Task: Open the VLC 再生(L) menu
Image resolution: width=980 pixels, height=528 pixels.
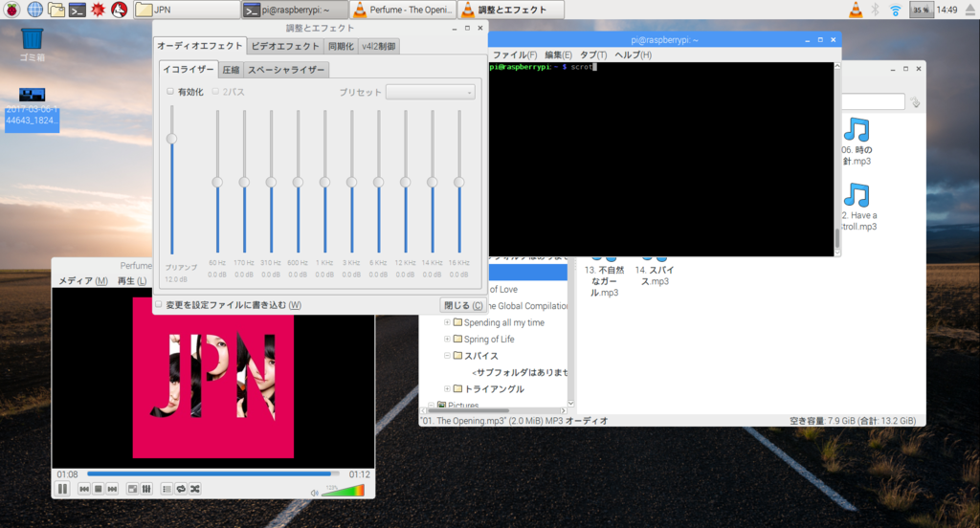Action: coord(132,281)
